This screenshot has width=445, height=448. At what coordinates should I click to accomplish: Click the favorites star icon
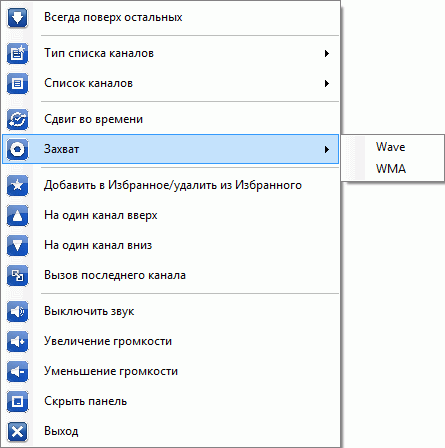[x=17, y=185]
